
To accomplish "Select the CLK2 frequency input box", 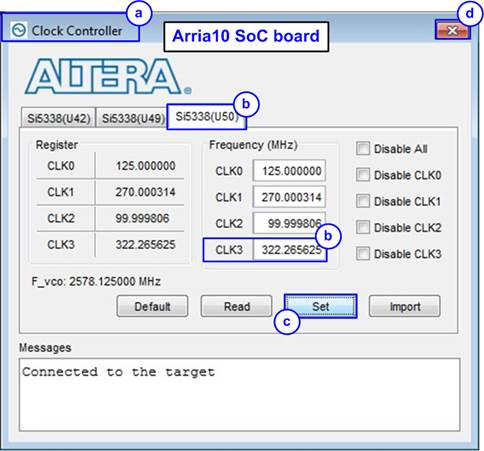I will click(289, 223).
